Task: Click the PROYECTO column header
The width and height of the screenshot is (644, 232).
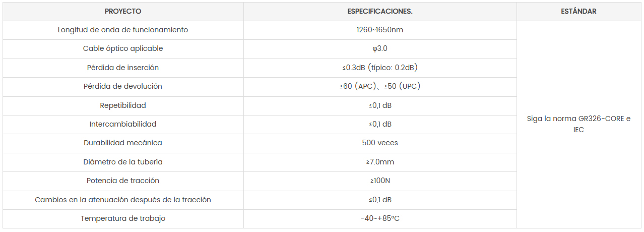Action: pyautogui.click(x=123, y=11)
